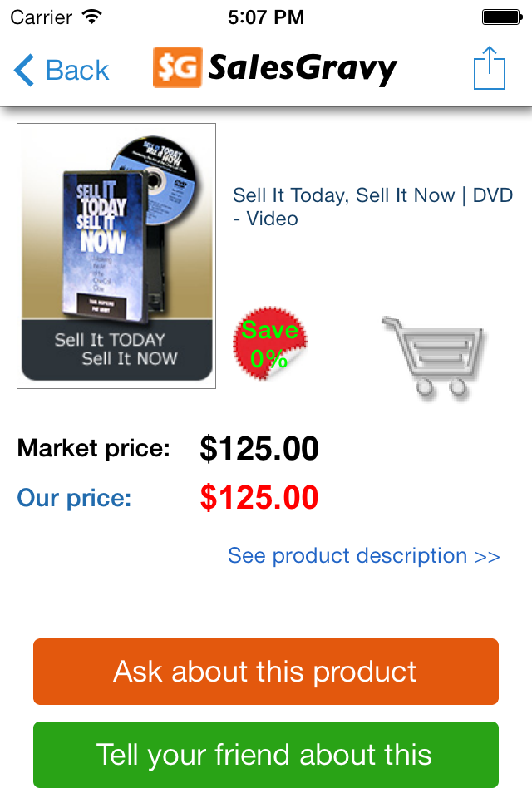532x798 pixels.
Task: Open the Sell It Today DVD product image
Action: click(x=116, y=256)
